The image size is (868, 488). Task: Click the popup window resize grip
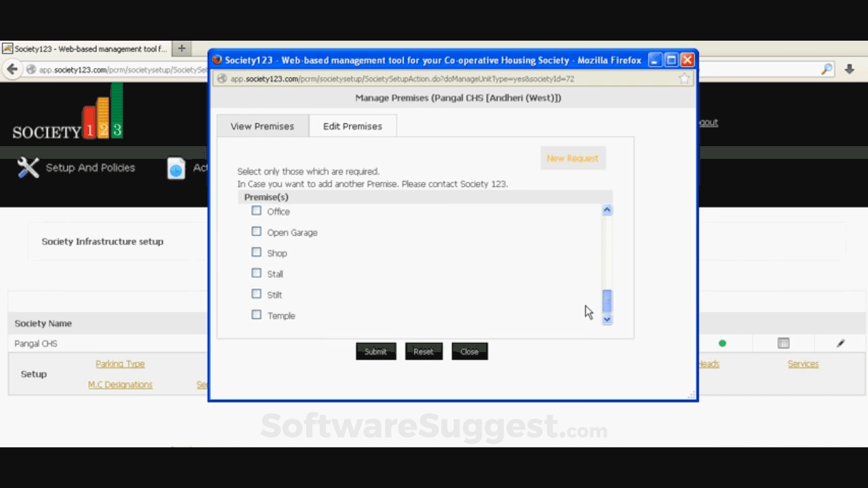point(691,395)
